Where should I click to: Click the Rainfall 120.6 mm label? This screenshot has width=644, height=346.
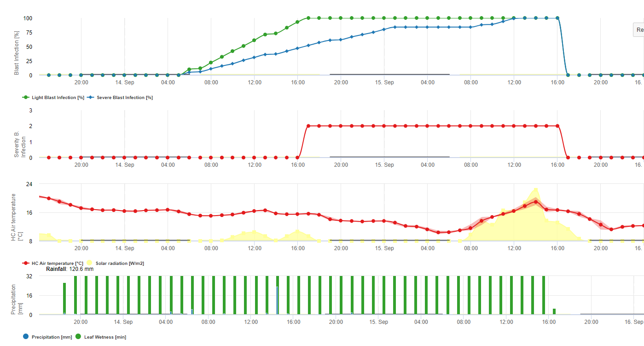[70, 269]
